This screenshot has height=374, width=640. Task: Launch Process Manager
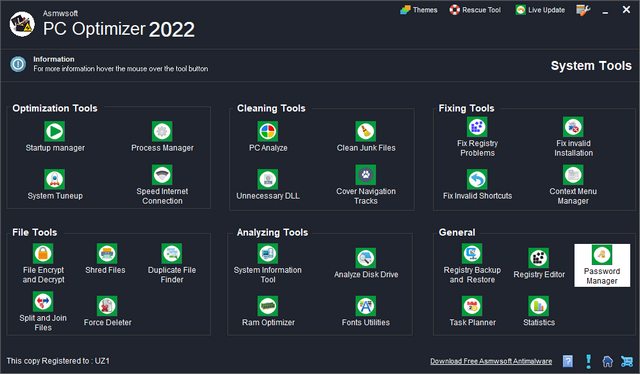click(162, 136)
